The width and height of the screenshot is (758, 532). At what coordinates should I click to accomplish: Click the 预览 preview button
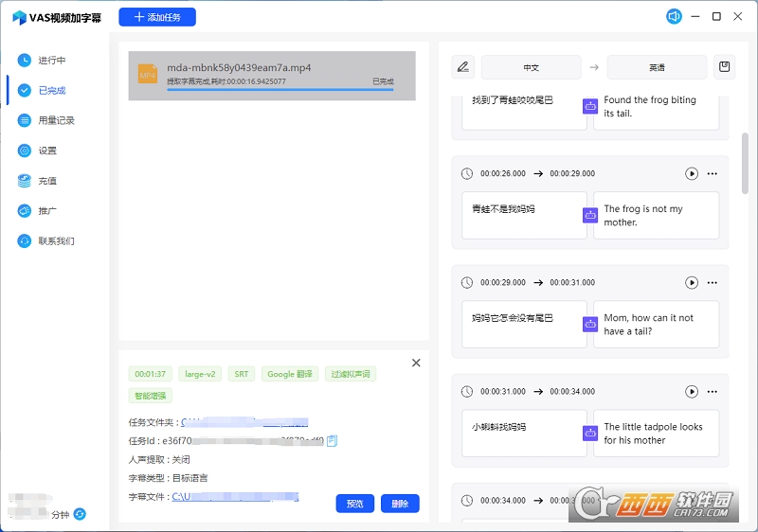point(354,504)
